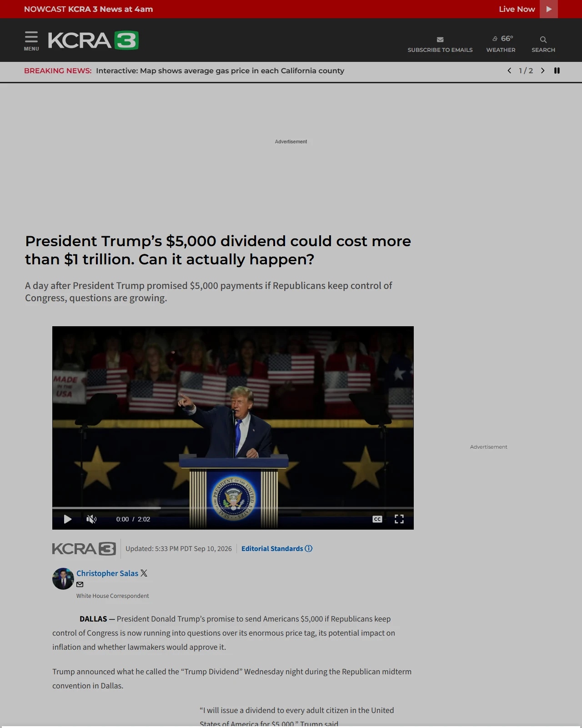Image resolution: width=582 pixels, height=728 pixels.
Task: Open the gas price breaking news story
Action: (x=220, y=71)
